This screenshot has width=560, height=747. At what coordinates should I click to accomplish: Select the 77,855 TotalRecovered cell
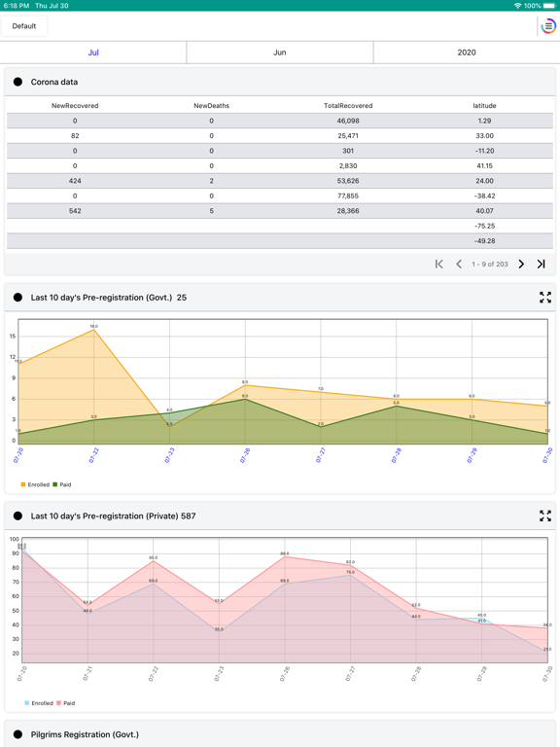coord(348,196)
